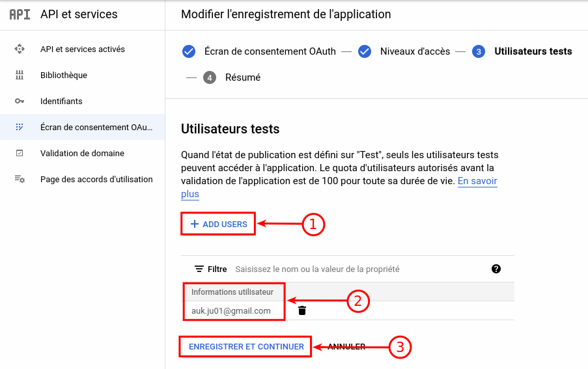Click the Validation de domaine checkbox icon
The height and width of the screenshot is (369, 588).
pos(20,153)
